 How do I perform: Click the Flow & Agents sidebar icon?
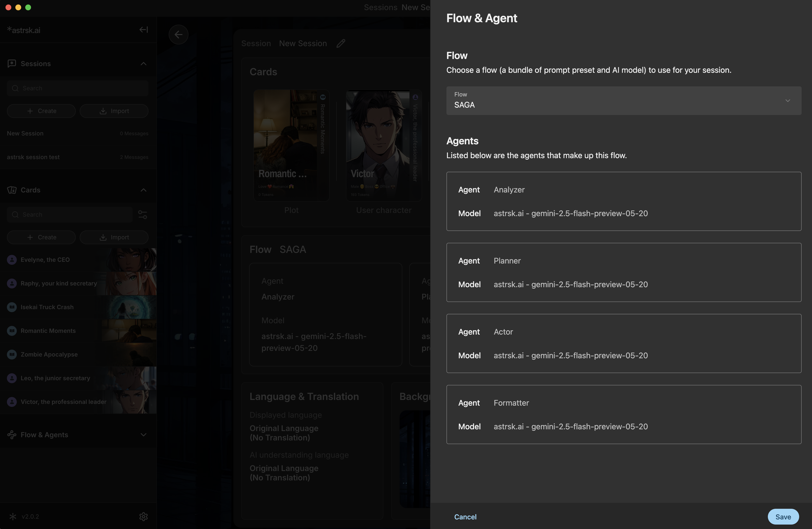click(x=12, y=435)
